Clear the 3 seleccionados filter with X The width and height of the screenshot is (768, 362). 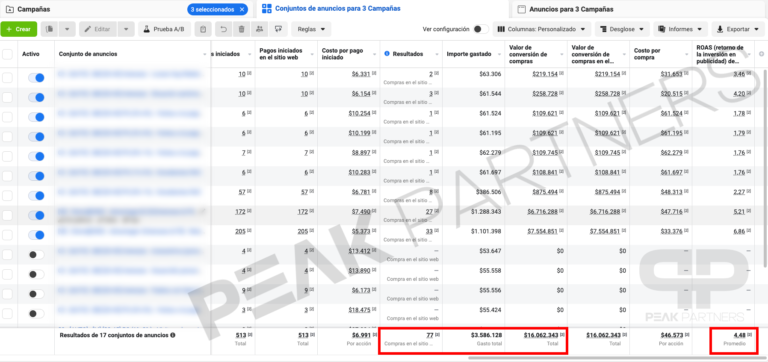(x=242, y=9)
